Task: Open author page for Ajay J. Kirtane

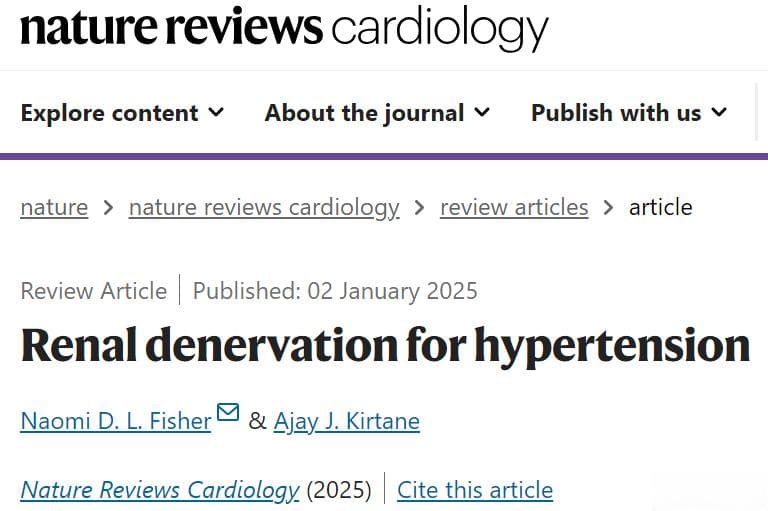Action: point(347,422)
